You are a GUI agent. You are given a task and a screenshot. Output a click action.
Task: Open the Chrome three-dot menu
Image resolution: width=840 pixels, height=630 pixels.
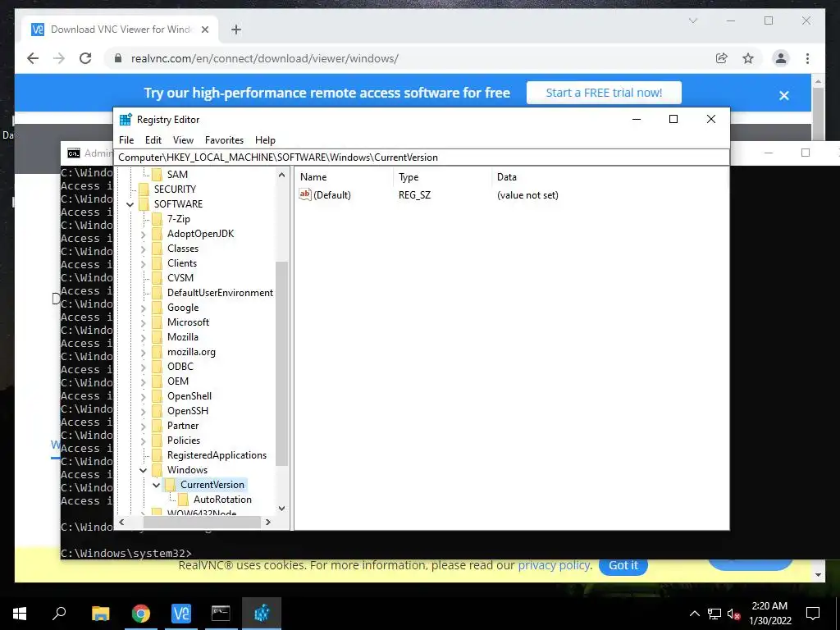pos(807,58)
